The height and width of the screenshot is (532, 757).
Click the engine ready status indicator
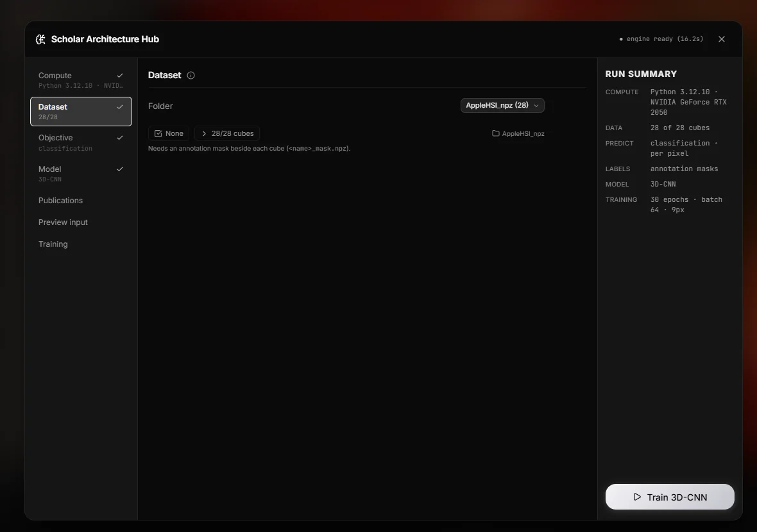tap(661, 39)
